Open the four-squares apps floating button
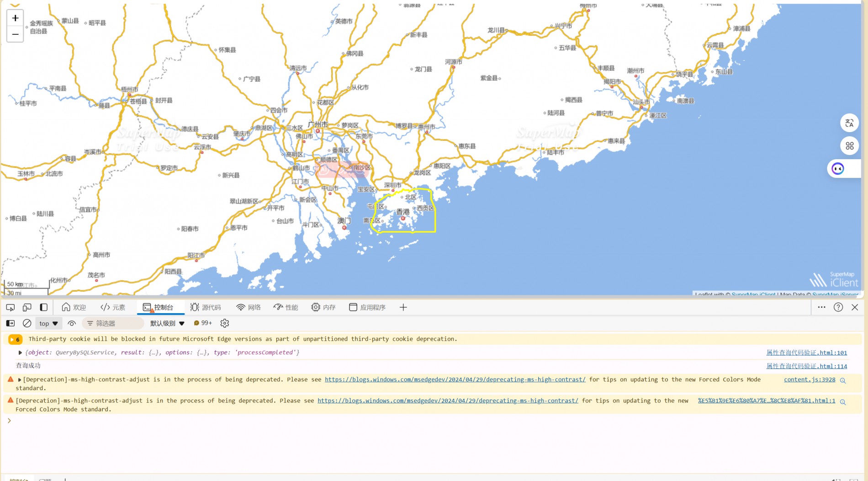This screenshot has height=481, width=868. click(849, 146)
